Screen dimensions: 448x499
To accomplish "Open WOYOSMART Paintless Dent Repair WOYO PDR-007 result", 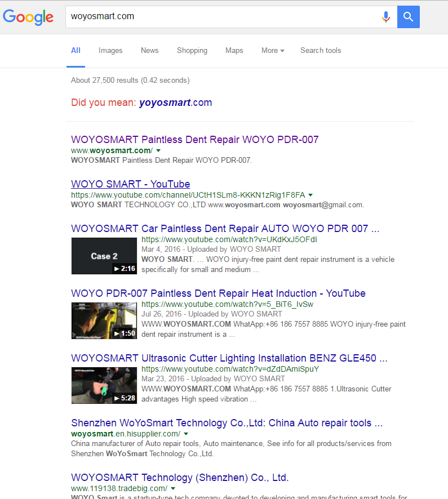I will [x=194, y=139].
